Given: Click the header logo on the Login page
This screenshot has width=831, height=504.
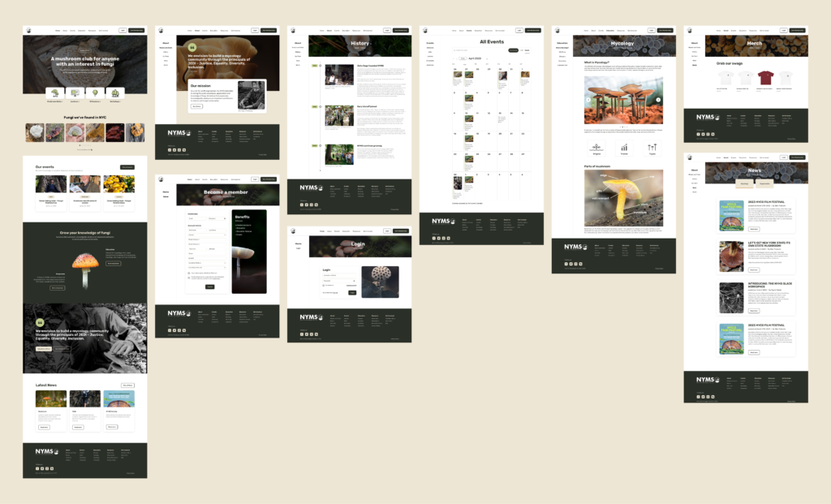Looking at the screenshot, I should [x=293, y=231].
